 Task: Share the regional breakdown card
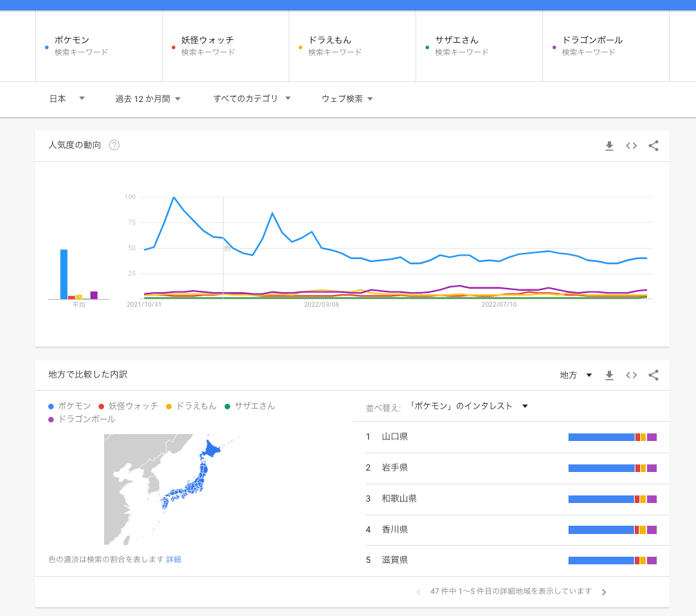tap(654, 375)
